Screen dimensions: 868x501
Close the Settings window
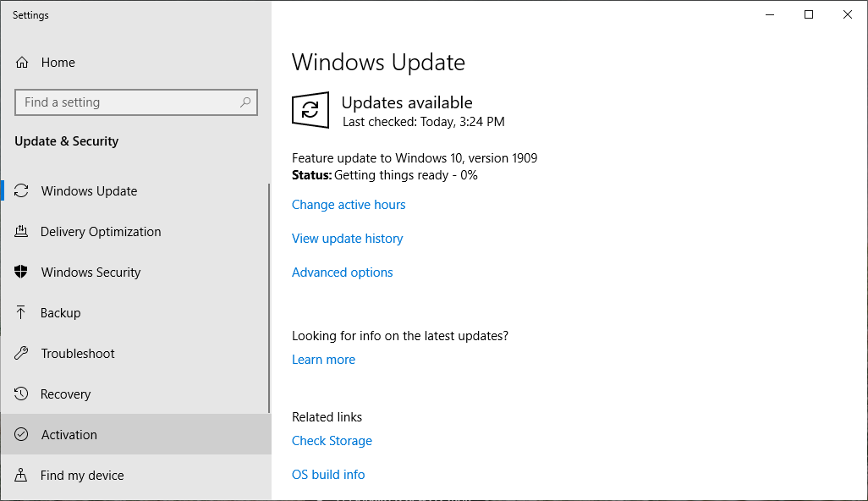click(847, 15)
